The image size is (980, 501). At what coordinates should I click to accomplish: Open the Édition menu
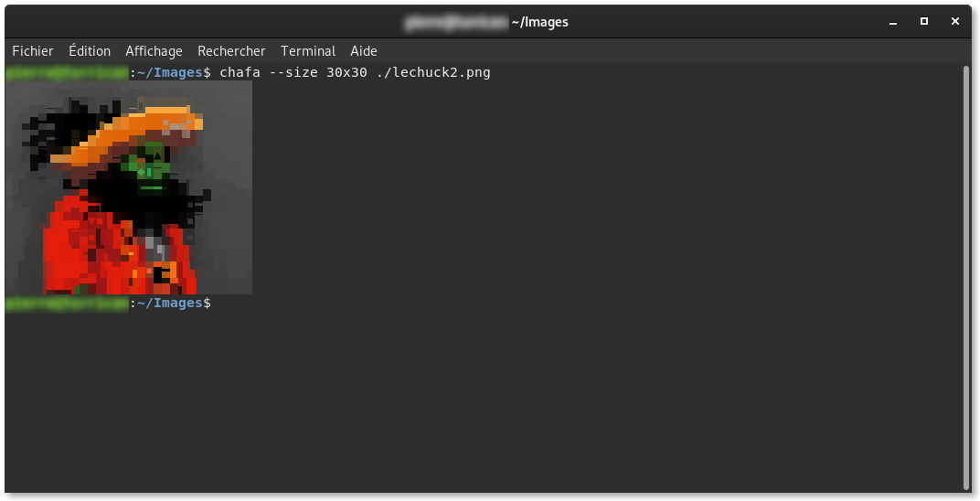coord(90,51)
